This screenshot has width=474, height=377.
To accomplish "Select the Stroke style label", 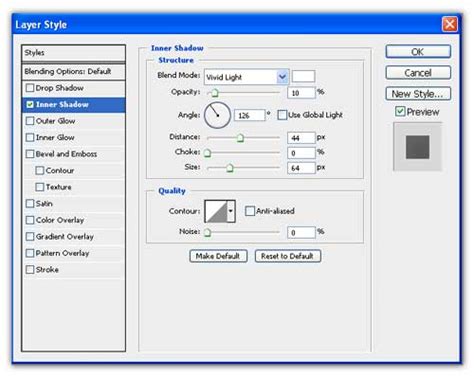I will tap(47, 270).
